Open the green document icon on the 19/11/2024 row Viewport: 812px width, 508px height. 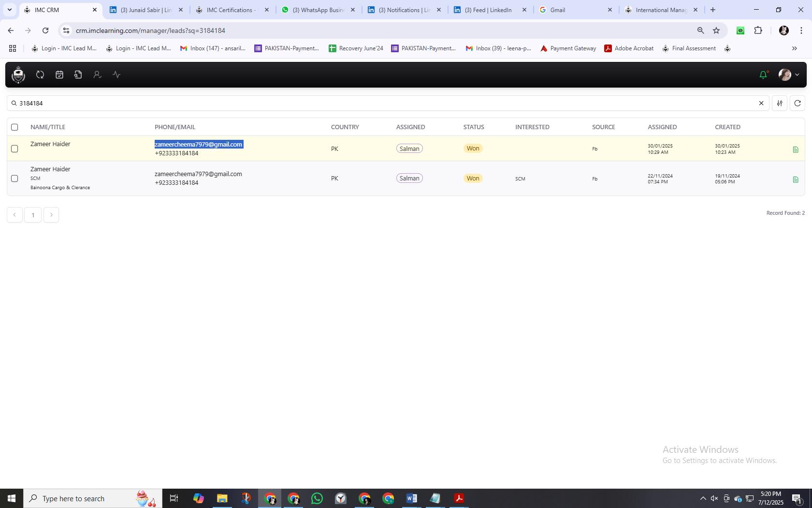point(796,179)
